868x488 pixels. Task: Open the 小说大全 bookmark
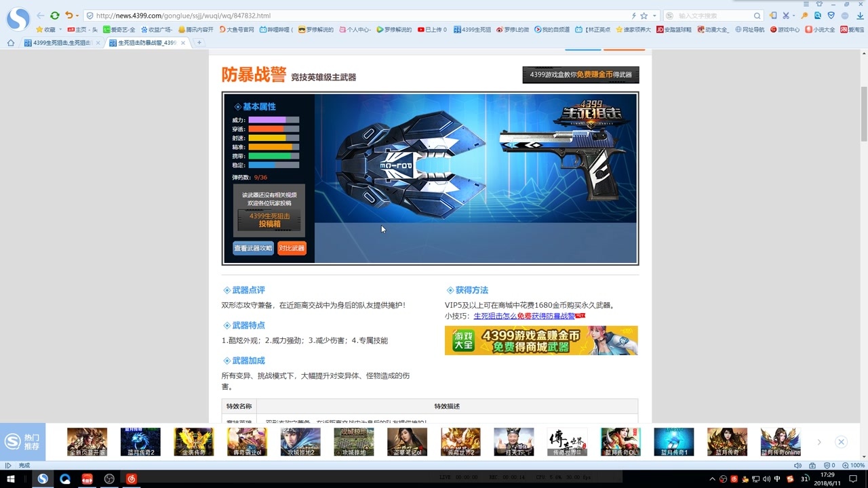[x=820, y=30]
